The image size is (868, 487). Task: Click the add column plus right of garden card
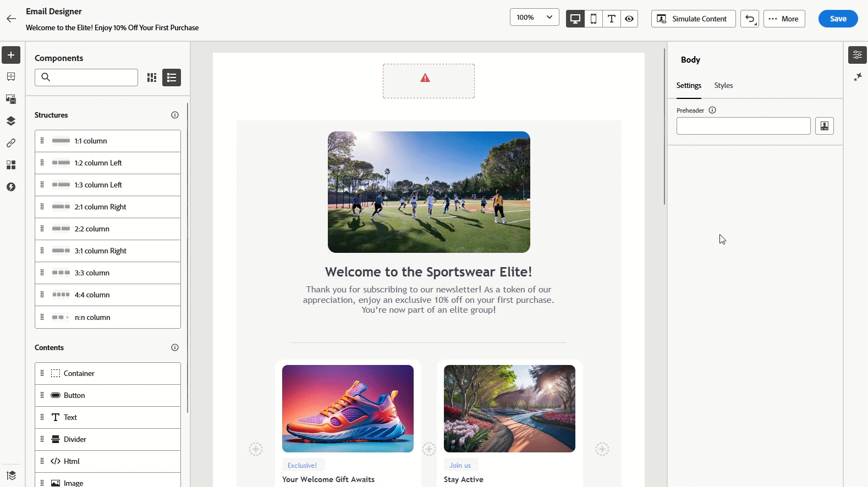click(x=602, y=449)
